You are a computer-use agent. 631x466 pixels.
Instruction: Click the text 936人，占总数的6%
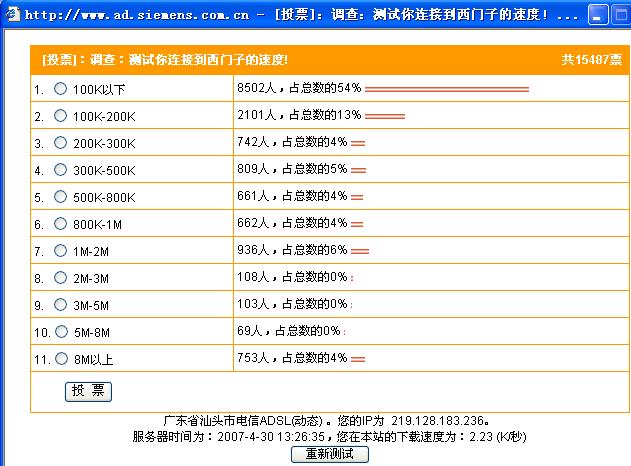[292, 250]
